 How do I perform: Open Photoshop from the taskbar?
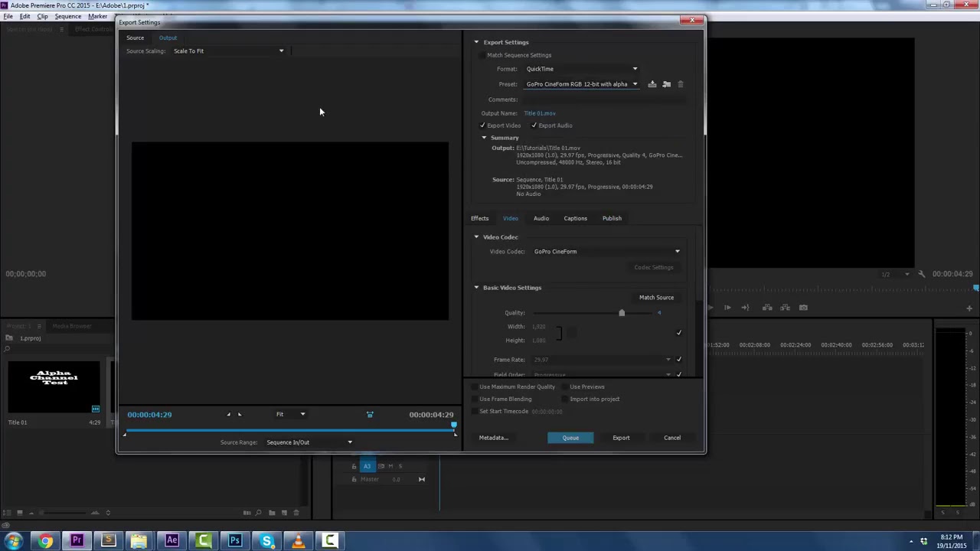point(235,541)
